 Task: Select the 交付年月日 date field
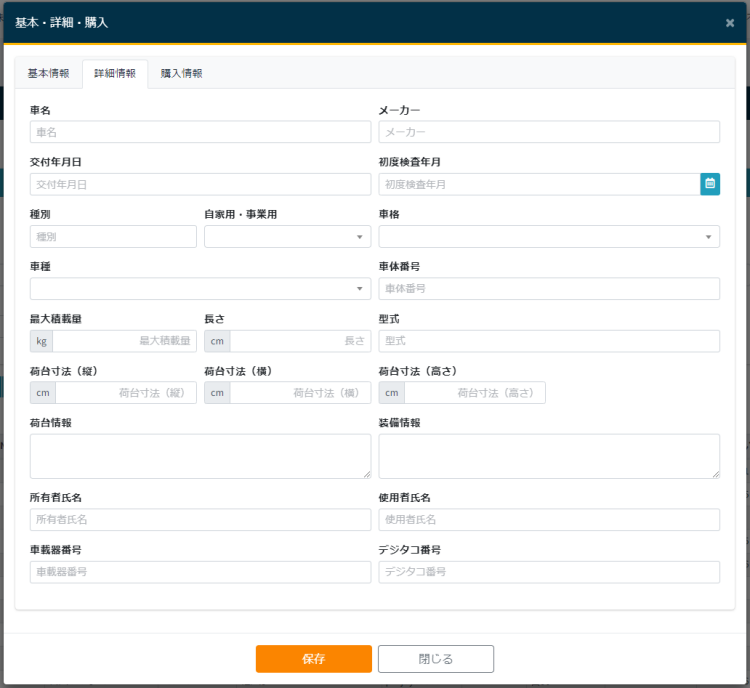(200, 184)
